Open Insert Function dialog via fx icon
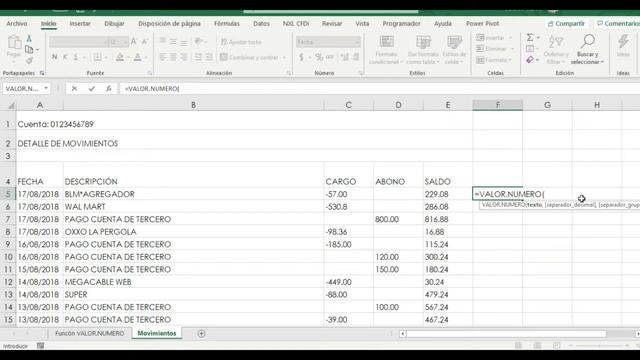Image resolution: width=640 pixels, height=360 pixels. click(x=109, y=89)
